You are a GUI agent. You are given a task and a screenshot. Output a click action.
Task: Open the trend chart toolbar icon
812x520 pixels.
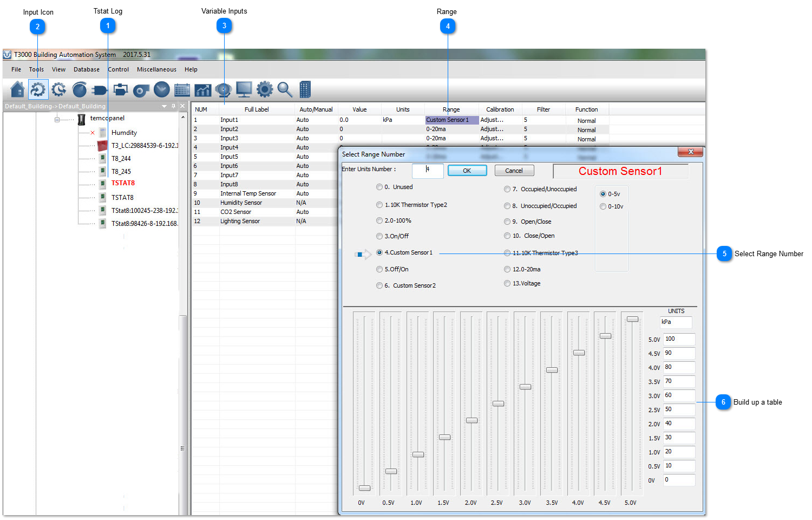(x=203, y=89)
